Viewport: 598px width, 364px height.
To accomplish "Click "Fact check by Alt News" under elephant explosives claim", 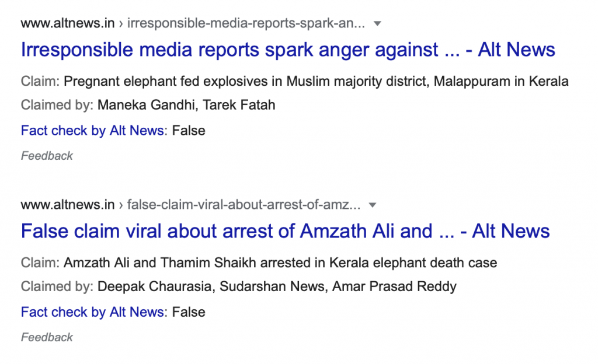I will [92, 130].
